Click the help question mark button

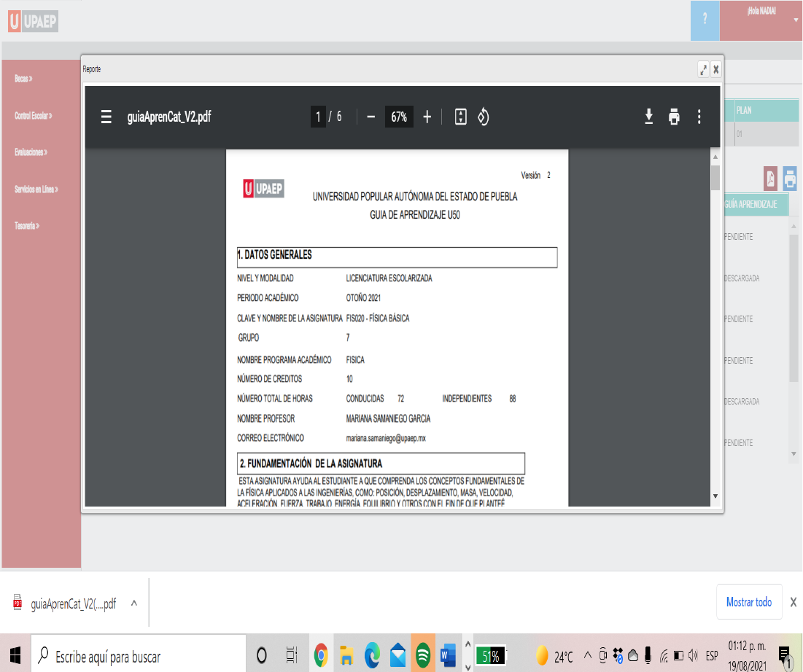(705, 20)
